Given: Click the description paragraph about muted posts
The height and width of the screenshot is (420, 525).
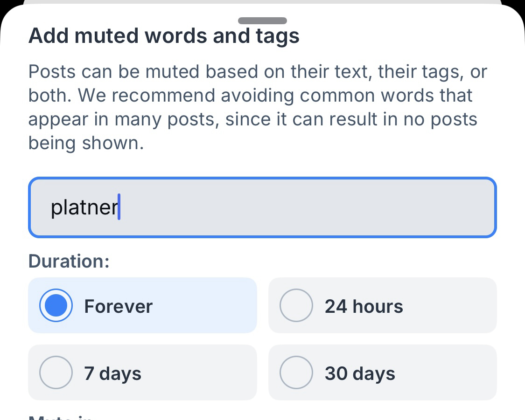Looking at the screenshot, I should pos(252,107).
